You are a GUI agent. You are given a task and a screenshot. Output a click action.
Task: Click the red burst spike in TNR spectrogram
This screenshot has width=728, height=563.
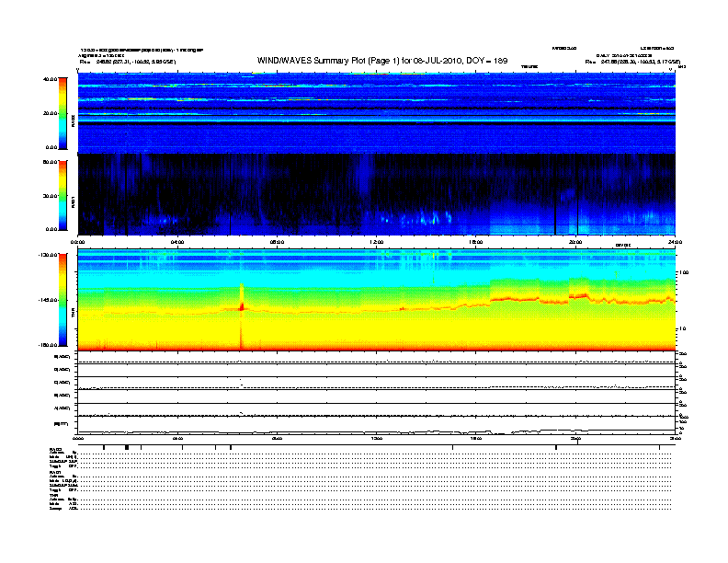[241, 316]
